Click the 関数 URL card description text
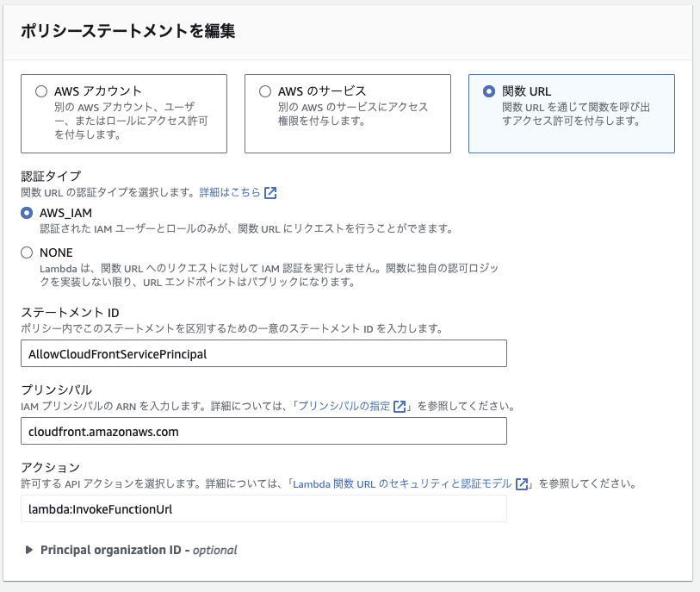Image resolution: width=700 pixels, height=592 pixels. (x=576, y=114)
